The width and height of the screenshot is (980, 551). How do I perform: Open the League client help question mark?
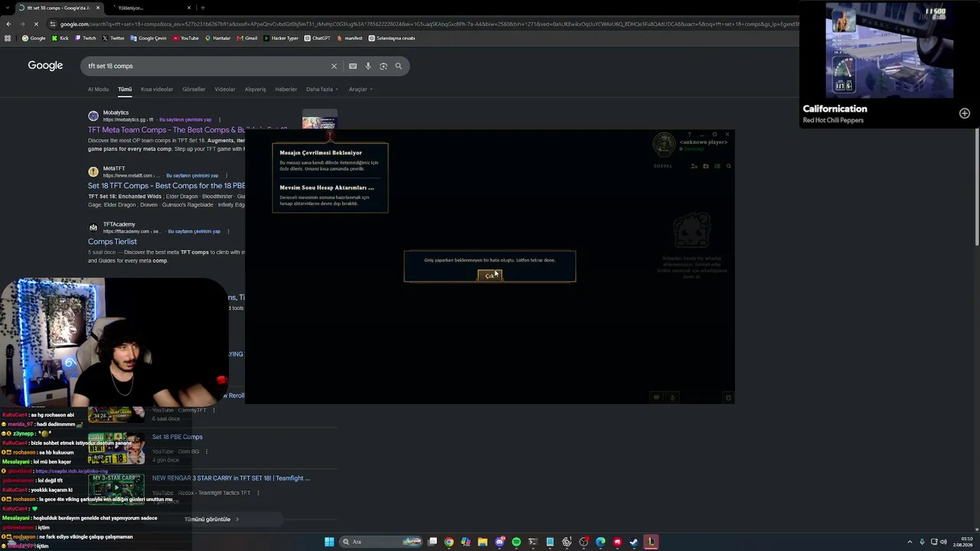coord(689,135)
